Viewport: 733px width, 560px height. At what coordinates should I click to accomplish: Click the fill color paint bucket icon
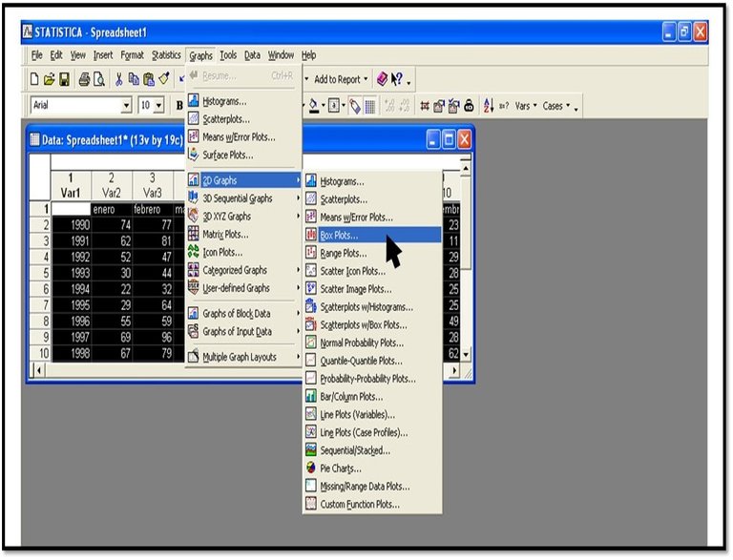314,106
